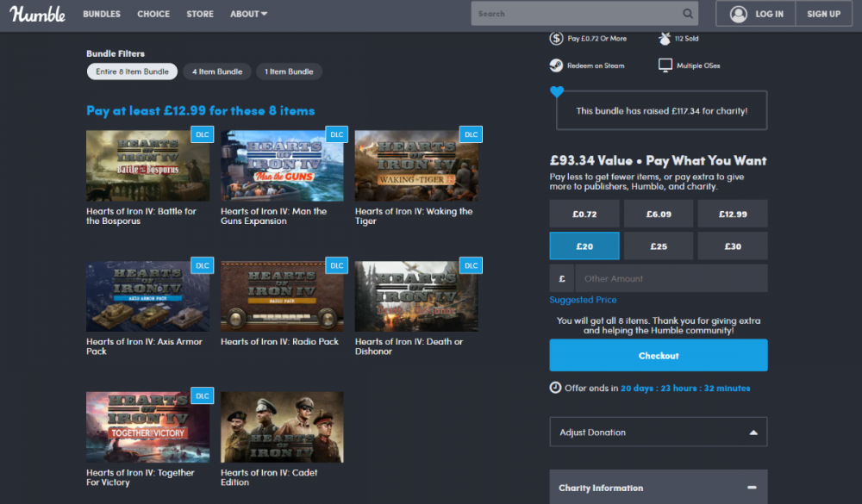Click the user avatar icon beside Log In

click(x=739, y=14)
